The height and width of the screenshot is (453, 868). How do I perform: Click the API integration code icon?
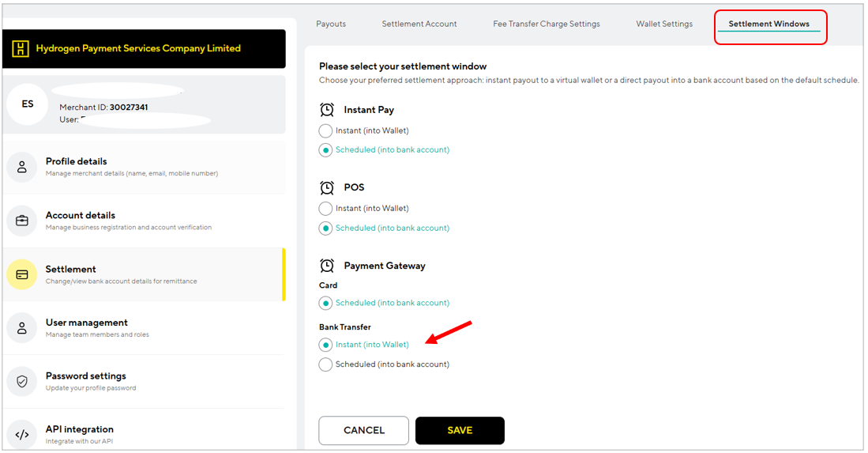point(22,435)
